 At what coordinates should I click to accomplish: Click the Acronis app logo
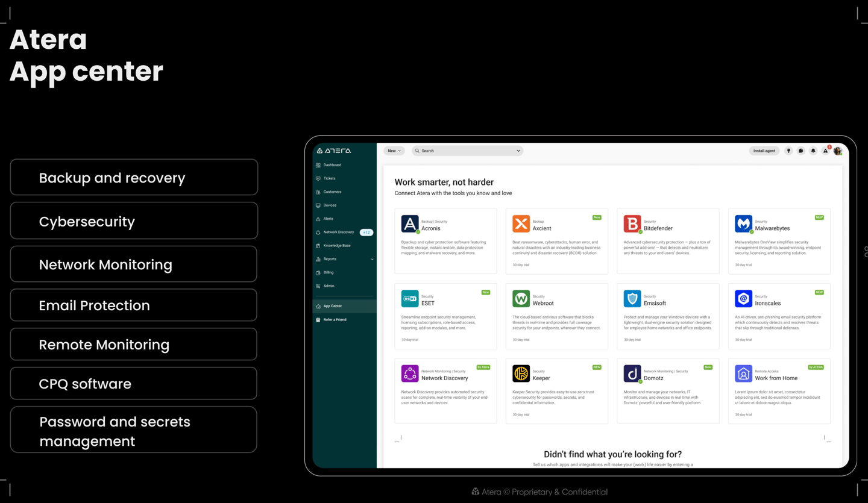point(410,224)
